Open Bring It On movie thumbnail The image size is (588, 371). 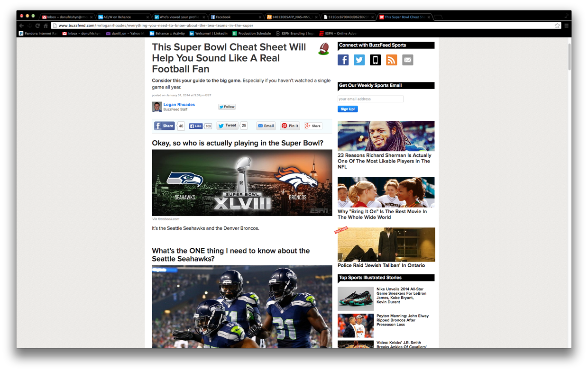pos(386,192)
